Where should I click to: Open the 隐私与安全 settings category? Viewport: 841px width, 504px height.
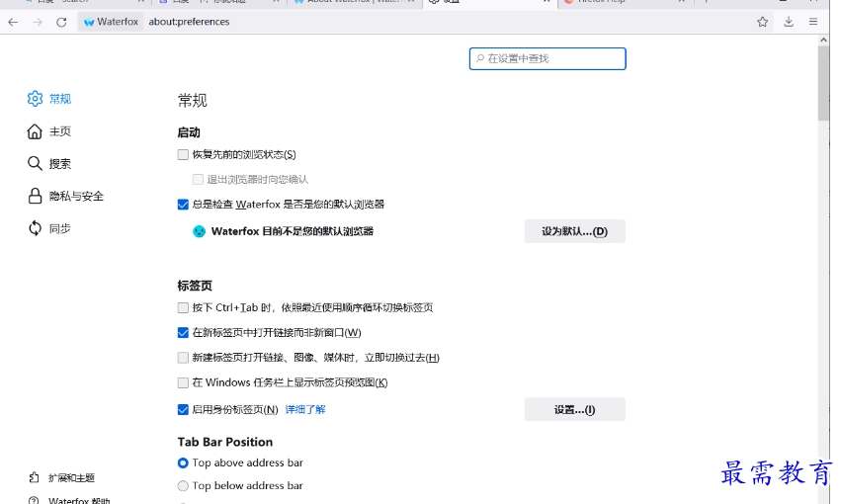point(65,197)
